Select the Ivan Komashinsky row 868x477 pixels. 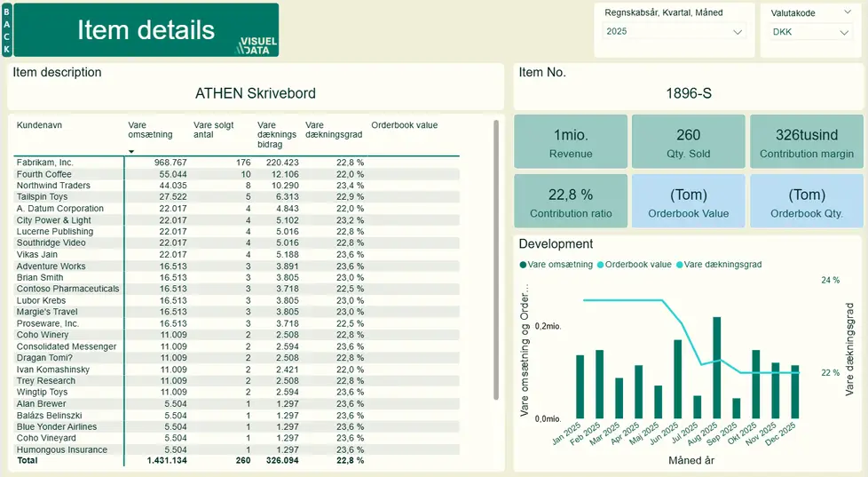pos(236,370)
